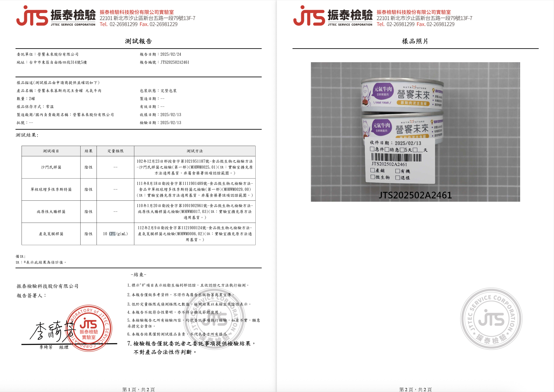Viewport: 554px width, 392px height.
Task: Click the 沙門氏桿菌 test item cell
Action: 51,167
